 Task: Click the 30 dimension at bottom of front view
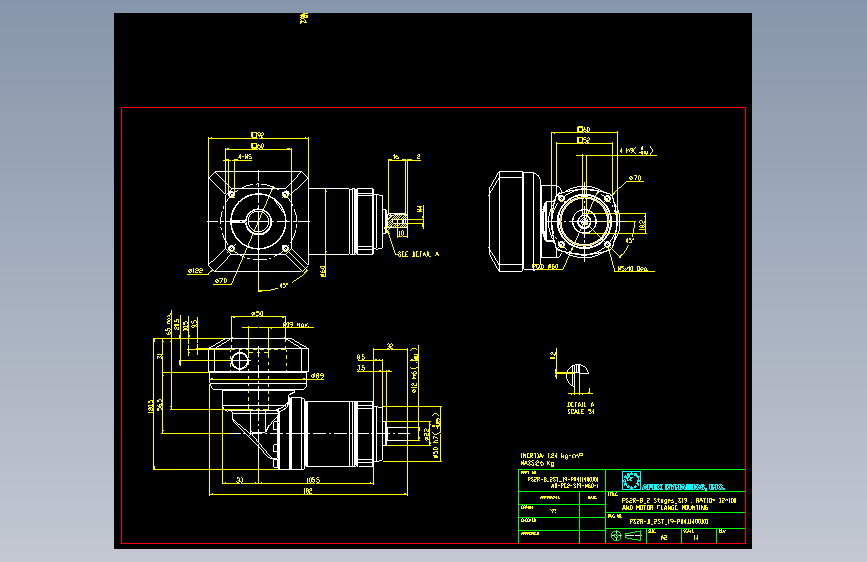239,480
